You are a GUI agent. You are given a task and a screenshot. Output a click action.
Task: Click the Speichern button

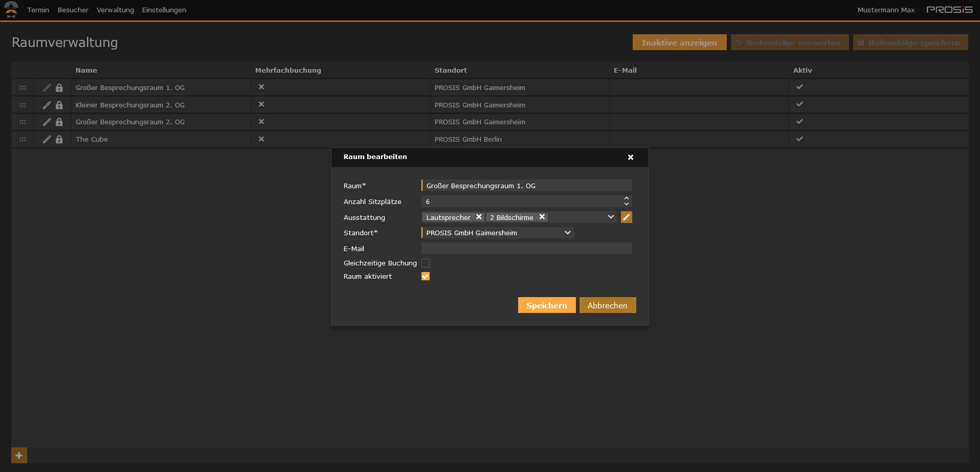[x=546, y=305]
